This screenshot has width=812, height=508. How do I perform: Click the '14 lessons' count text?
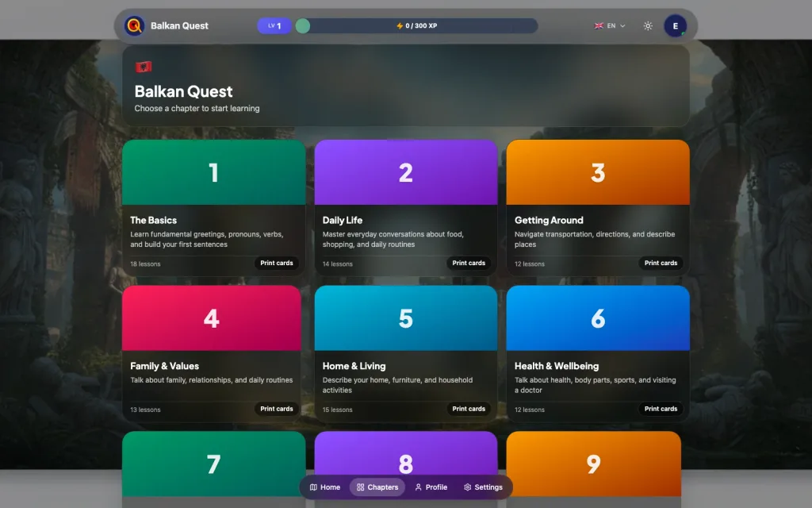337,264
